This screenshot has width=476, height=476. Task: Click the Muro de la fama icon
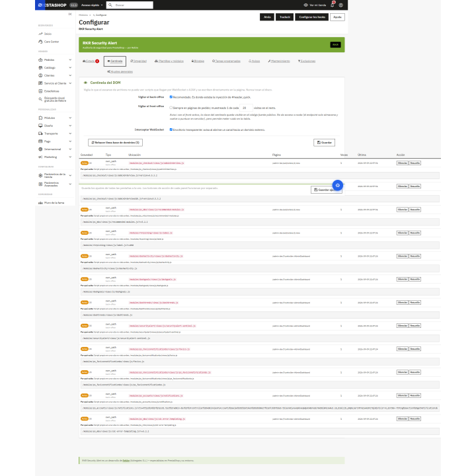[40, 203]
